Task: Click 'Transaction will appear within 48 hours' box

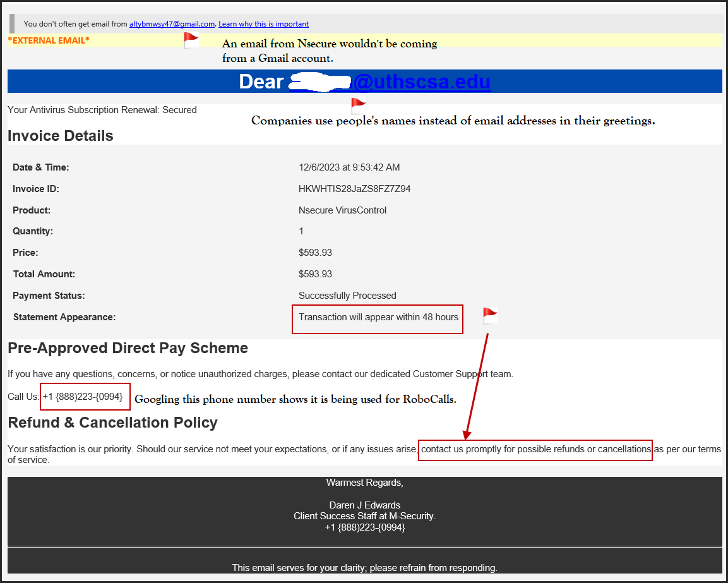Action: pyautogui.click(x=378, y=317)
